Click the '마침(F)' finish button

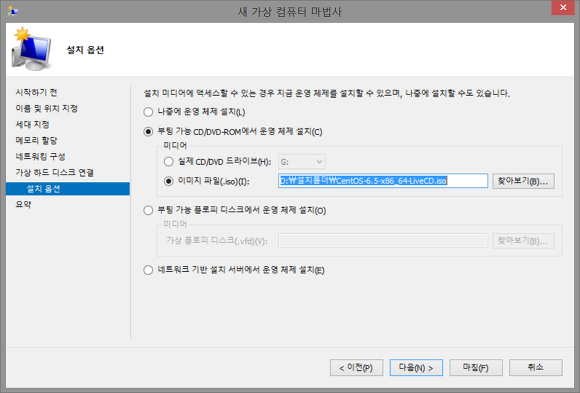[476, 367]
